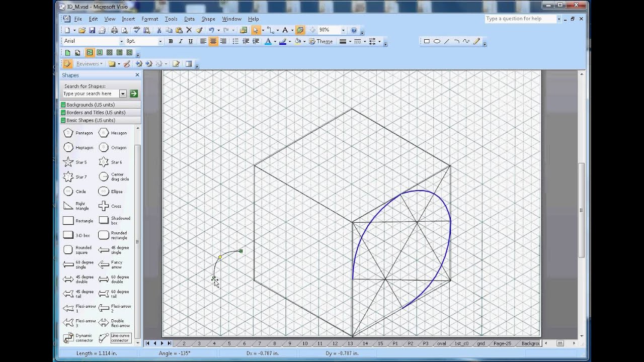Select the Pencil drawing tool
The height and width of the screenshot is (362, 644).
click(476, 41)
